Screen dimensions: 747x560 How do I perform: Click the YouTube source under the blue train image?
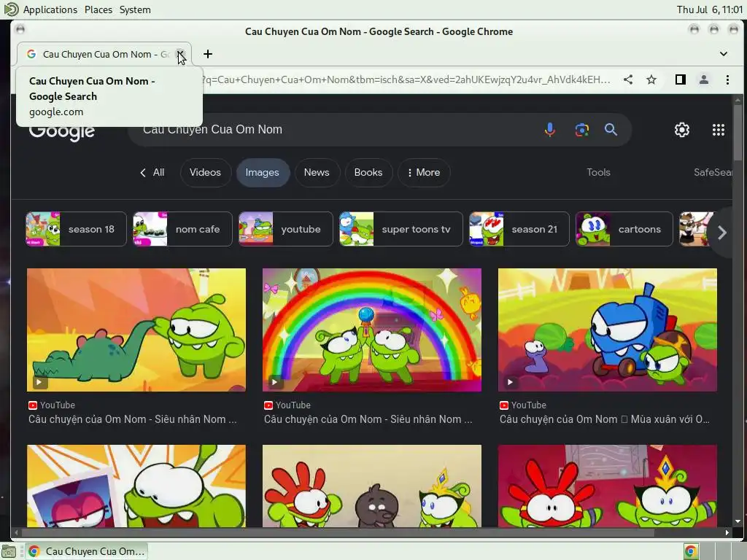click(523, 405)
